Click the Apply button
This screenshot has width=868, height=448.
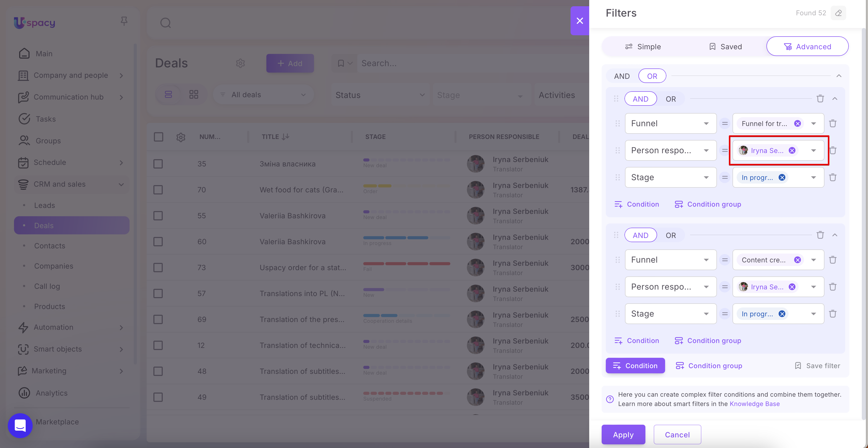(623, 435)
